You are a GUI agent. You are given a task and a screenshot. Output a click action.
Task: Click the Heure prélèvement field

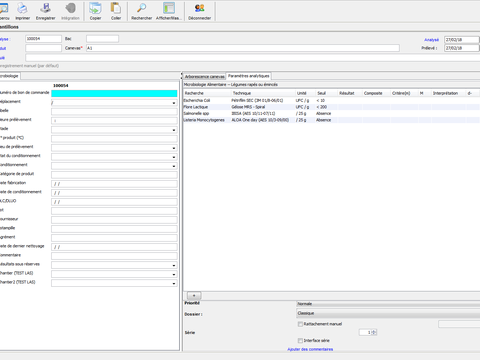tap(114, 121)
